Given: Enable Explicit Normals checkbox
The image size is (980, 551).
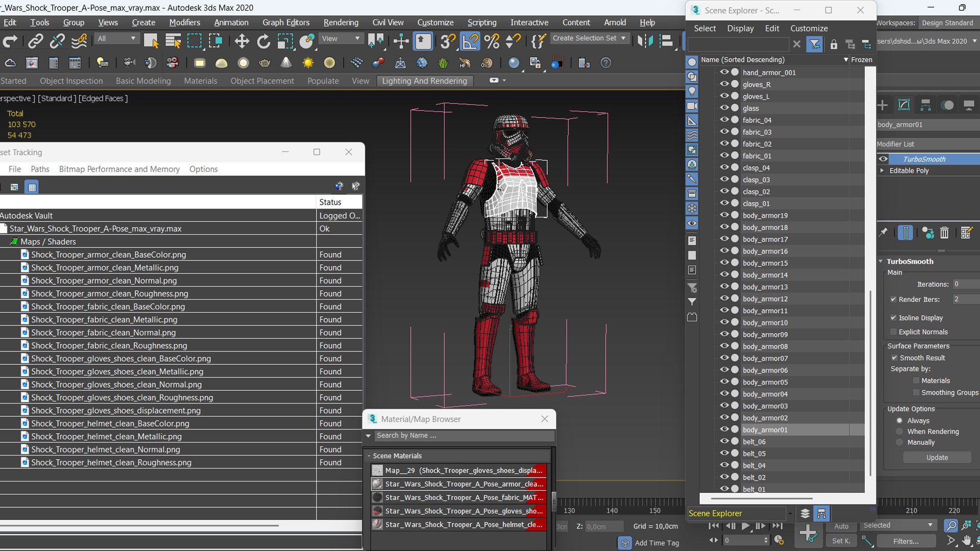Looking at the screenshot, I should (893, 332).
